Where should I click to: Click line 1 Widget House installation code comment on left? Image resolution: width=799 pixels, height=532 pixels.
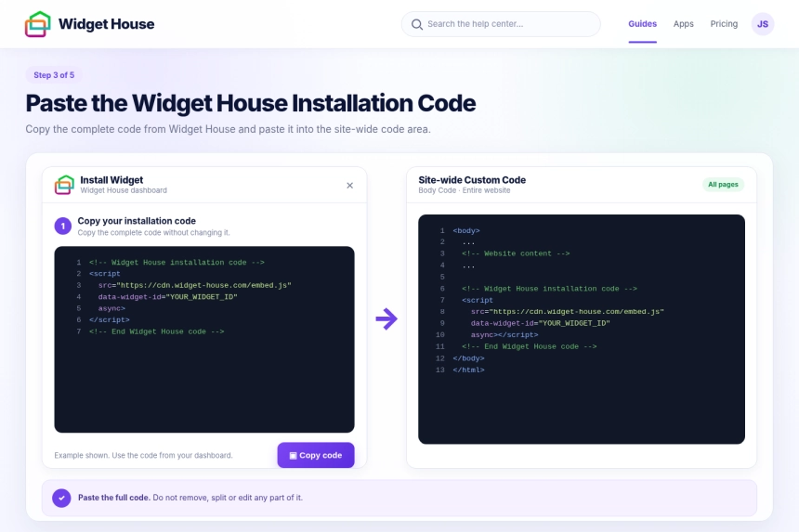click(177, 262)
